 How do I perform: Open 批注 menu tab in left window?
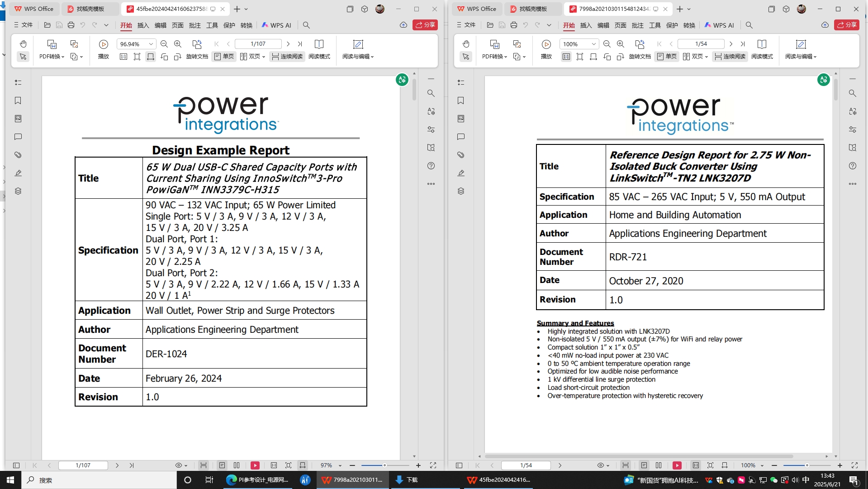click(x=194, y=25)
